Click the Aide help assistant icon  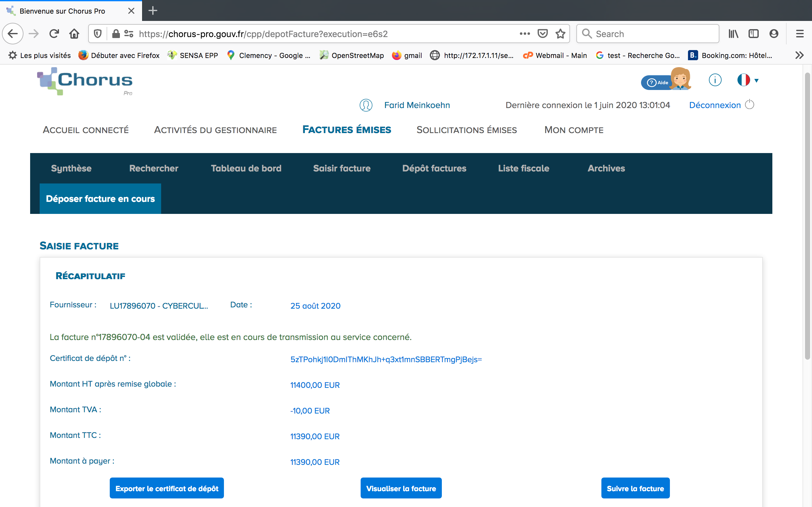(665, 80)
